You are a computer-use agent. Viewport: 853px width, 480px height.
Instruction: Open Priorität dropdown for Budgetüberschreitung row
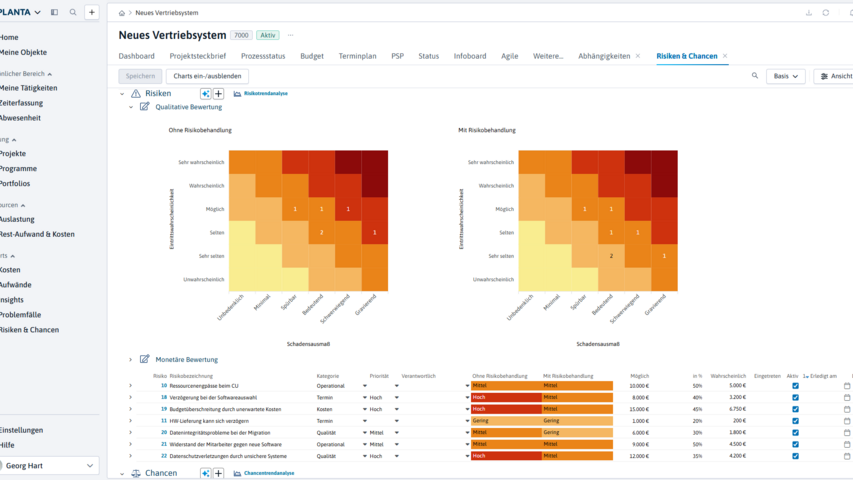397,409
